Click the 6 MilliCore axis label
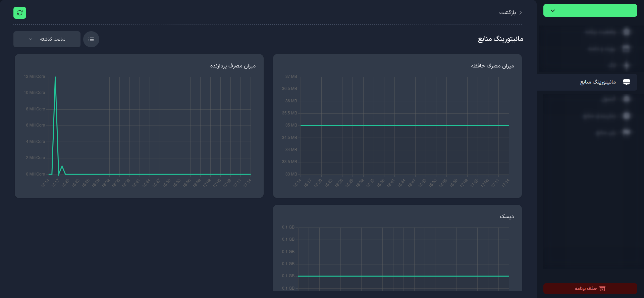 click(35, 125)
